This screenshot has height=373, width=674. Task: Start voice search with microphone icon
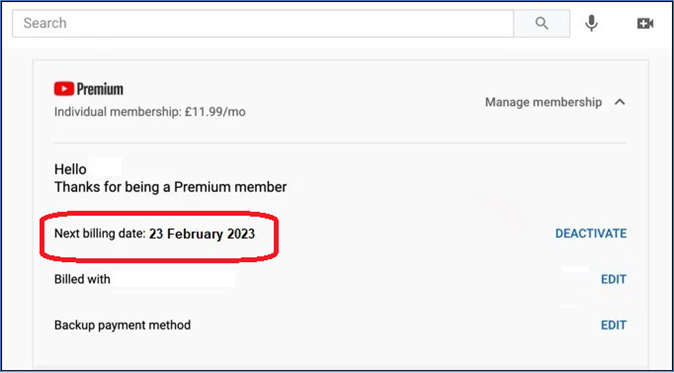pyautogui.click(x=592, y=23)
